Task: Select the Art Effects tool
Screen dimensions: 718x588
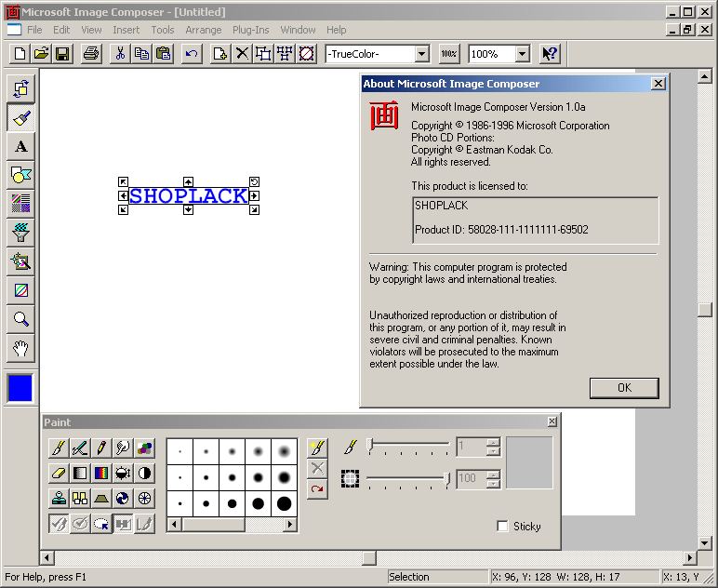Action: click(20, 261)
